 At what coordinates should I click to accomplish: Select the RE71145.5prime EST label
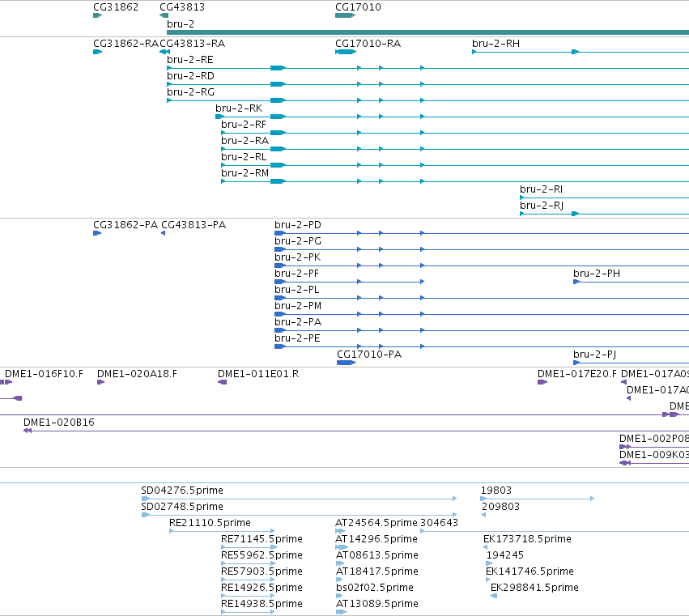pyautogui.click(x=262, y=540)
